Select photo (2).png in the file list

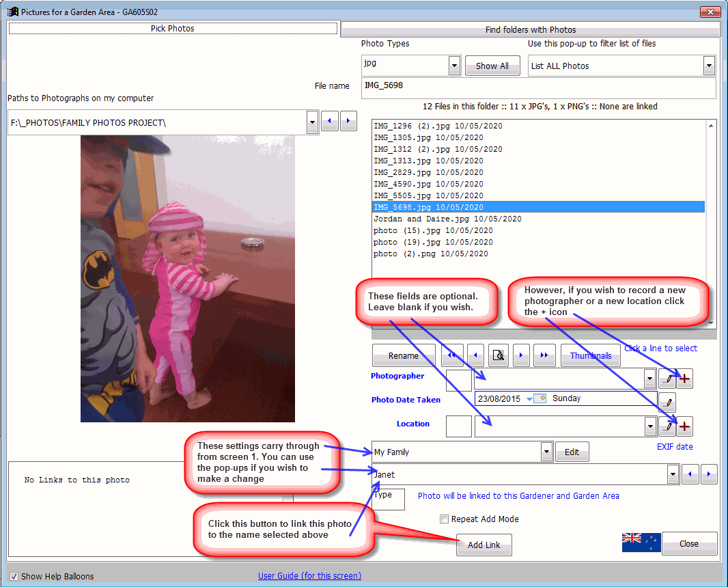[539, 254]
